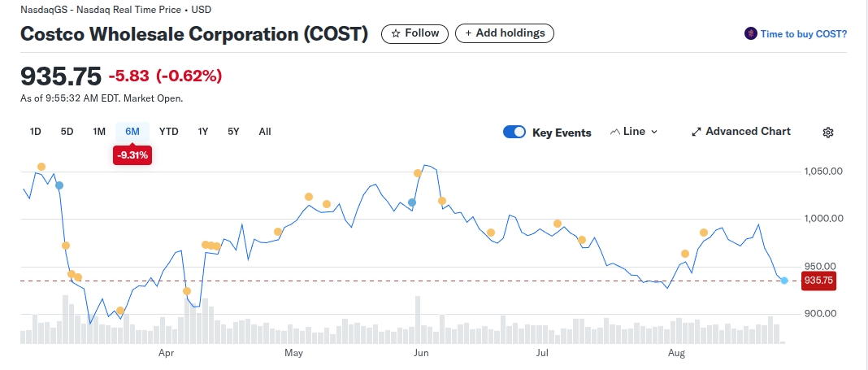This screenshot has height=370, width=868.
Task: Click the blue event dot near June
Action: (x=412, y=202)
